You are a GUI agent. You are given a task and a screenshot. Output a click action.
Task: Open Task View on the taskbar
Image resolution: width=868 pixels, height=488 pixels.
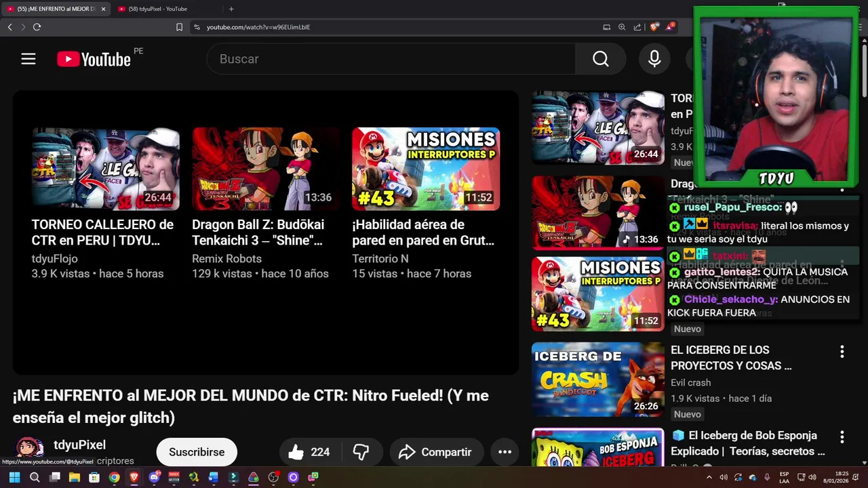click(x=55, y=477)
